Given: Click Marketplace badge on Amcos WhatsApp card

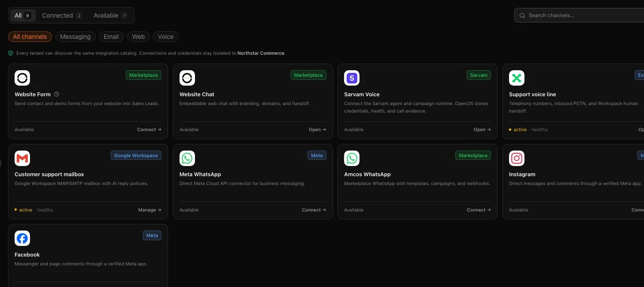Looking at the screenshot, I should [x=473, y=155].
